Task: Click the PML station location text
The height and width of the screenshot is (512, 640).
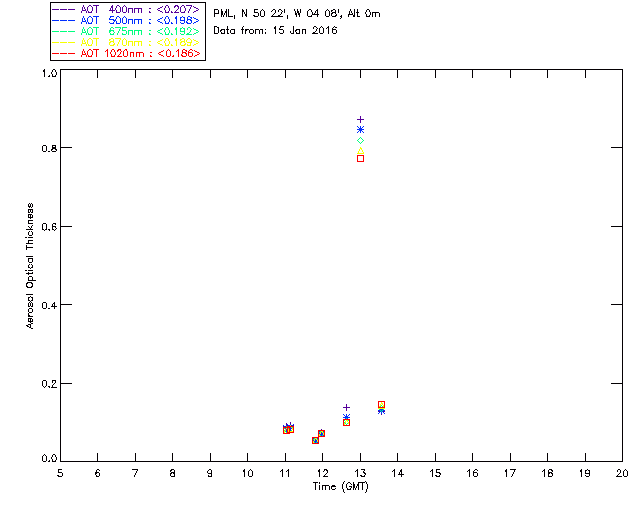Action: (x=297, y=14)
